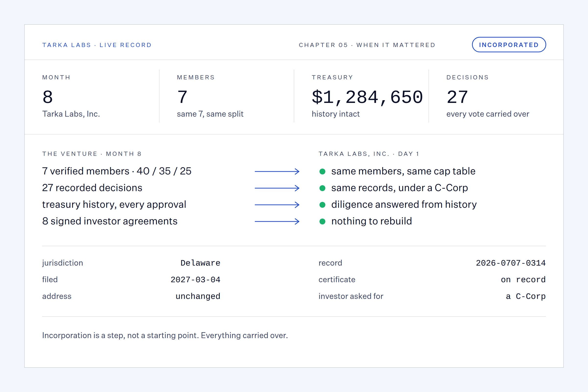Viewport: 588px width, 392px height.
Task: Select the Treasury value $1,284,650
Action: tap(367, 97)
